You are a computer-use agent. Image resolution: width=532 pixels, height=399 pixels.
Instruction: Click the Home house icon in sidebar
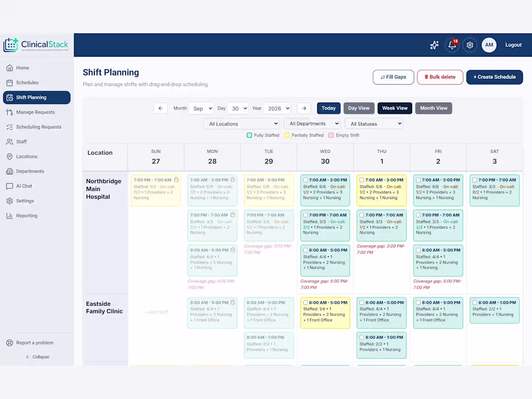[x=10, y=68]
